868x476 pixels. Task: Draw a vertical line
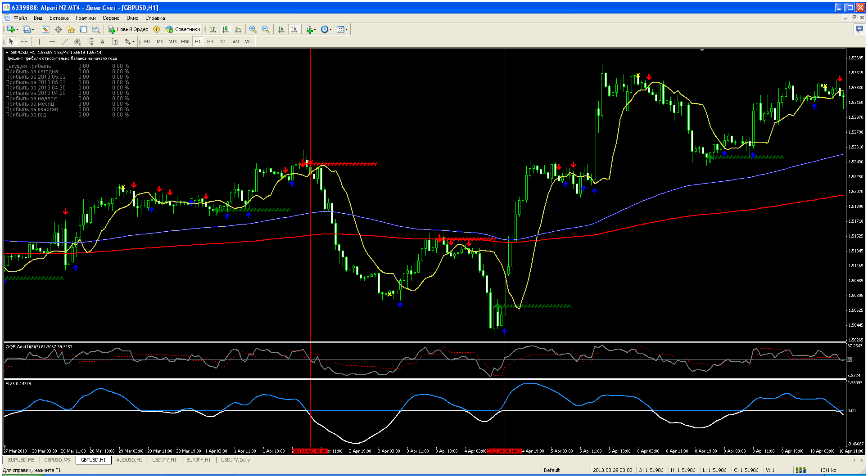tap(39, 41)
